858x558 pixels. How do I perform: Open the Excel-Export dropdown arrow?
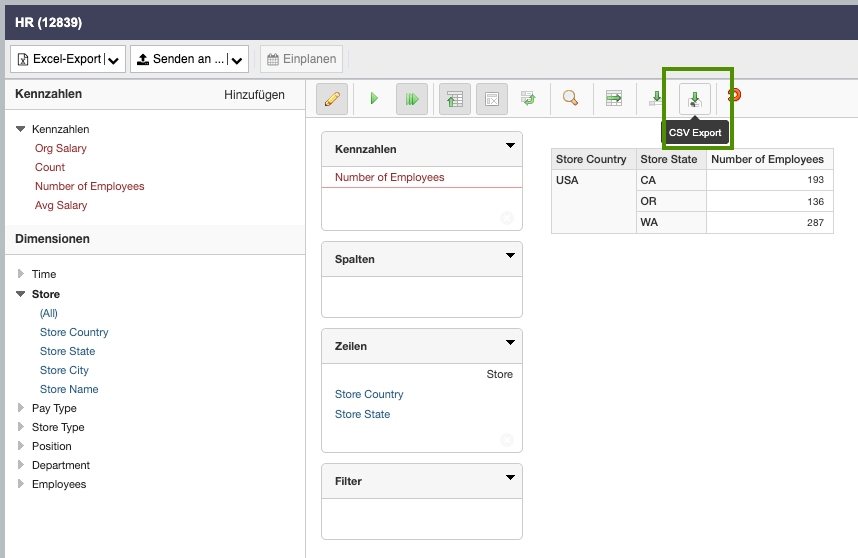coord(114,60)
